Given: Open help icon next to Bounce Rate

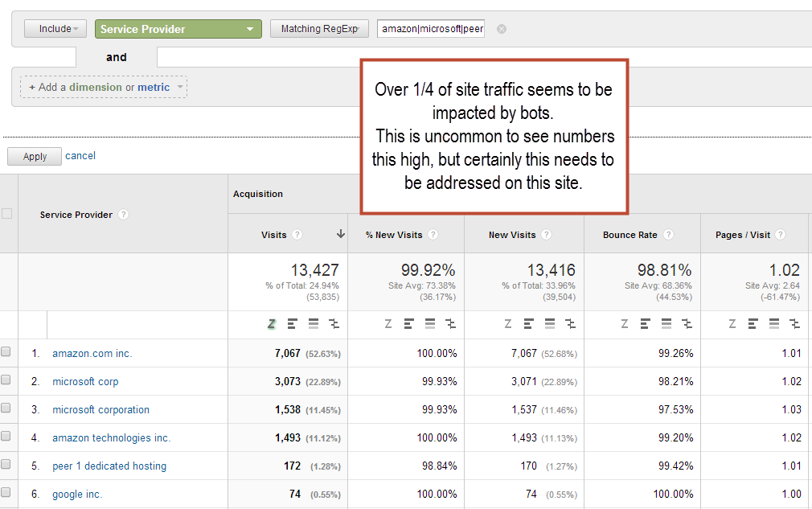Looking at the screenshot, I should [x=669, y=235].
